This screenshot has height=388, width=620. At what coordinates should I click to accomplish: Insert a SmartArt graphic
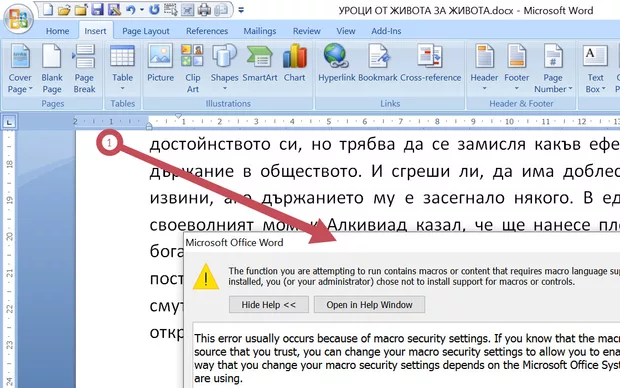pyautogui.click(x=260, y=63)
